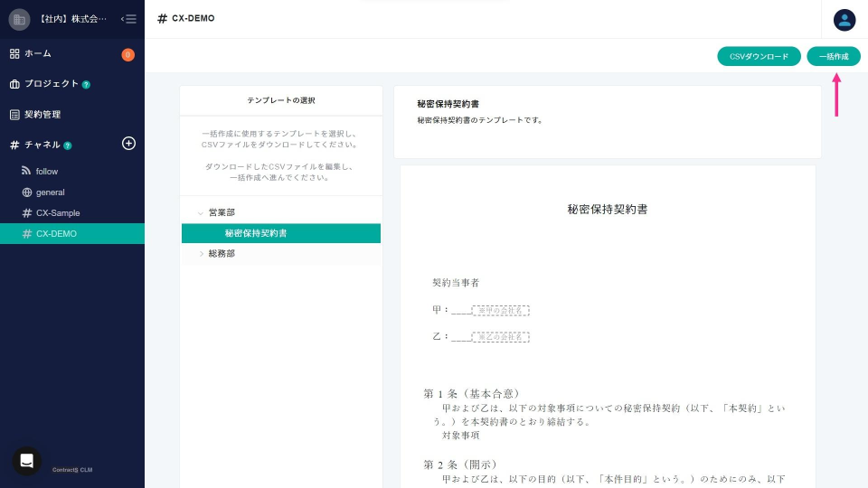The width and height of the screenshot is (868, 488).
Task: Click the help icon next to チャネル
Action: [68, 145]
